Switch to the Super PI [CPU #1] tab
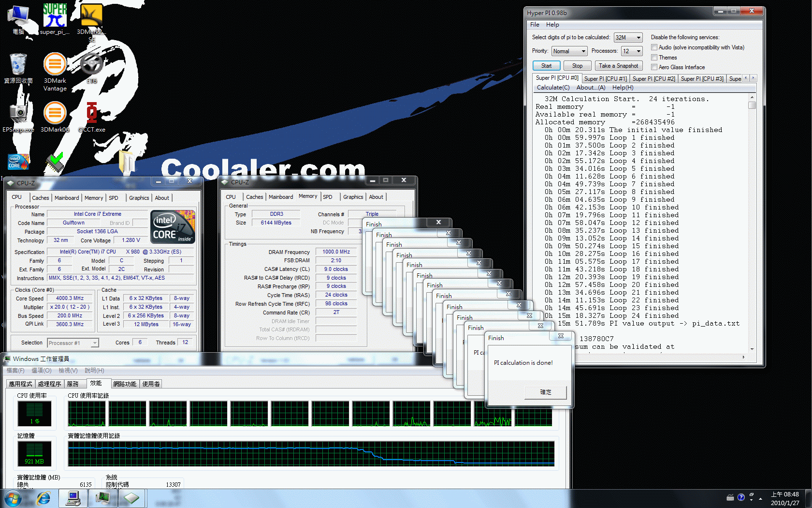The width and height of the screenshot is (812, 508). click(x=605, y=79)
